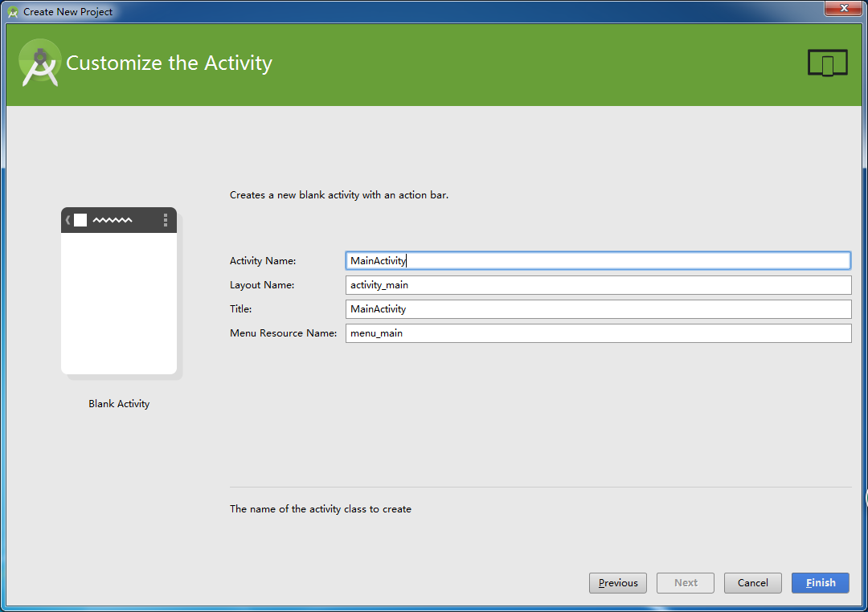Image resolution: width=868 pixels, height=612 pixels.
Task: Click the white app icon square in preview
Action: [x=80, y=220]
